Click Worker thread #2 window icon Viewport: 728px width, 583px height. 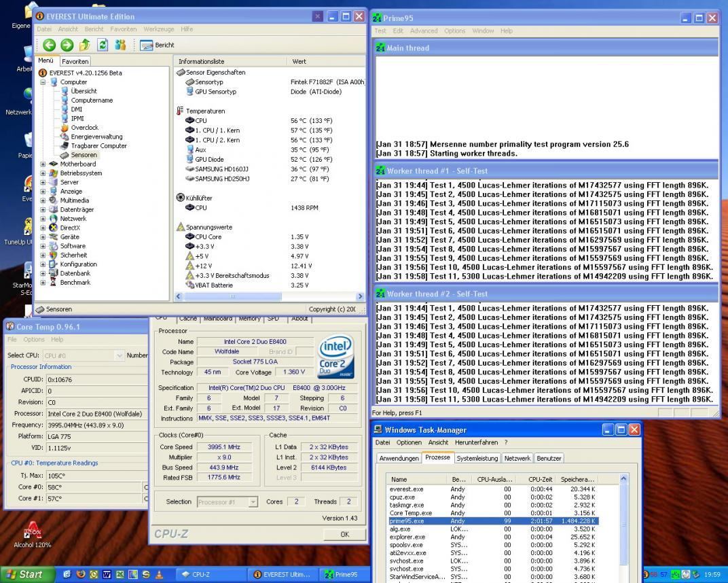(380, 294)
